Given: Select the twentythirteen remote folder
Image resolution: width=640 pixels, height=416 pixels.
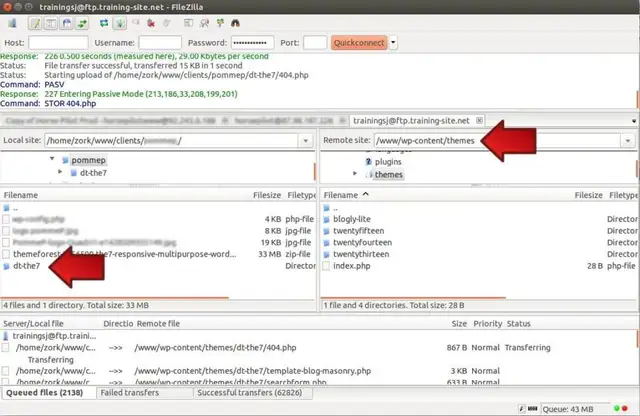Looking at the screenshot, I should click(361, 254).
